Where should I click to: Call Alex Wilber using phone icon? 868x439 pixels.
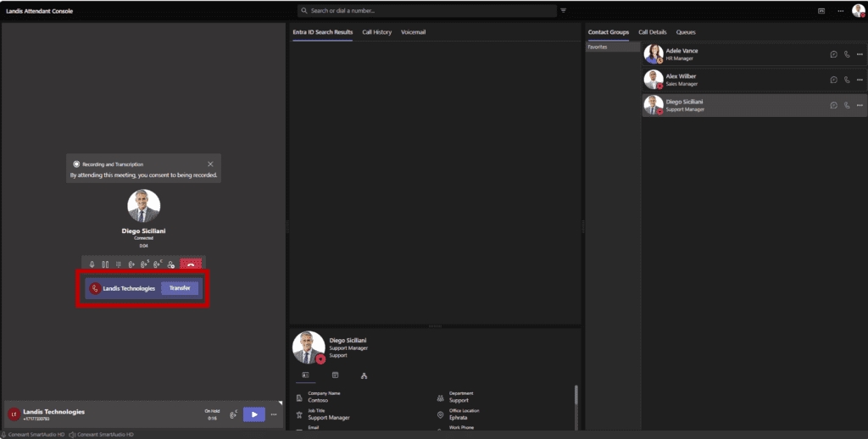pos(847,80)
